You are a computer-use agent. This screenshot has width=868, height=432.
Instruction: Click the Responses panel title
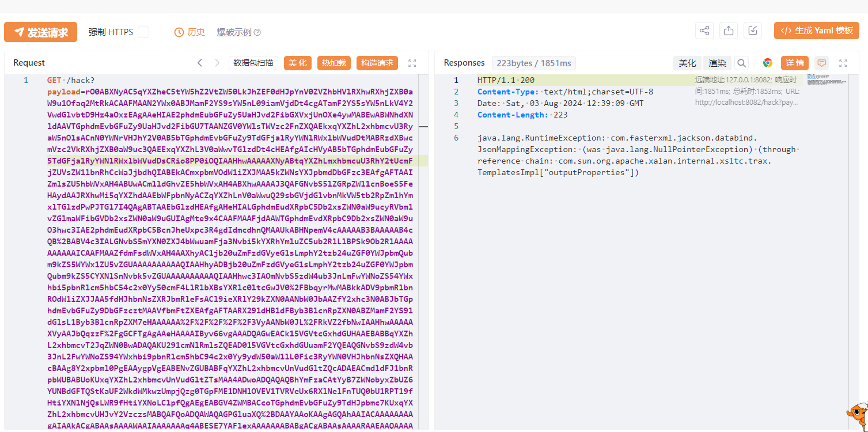tap(464, 63)
